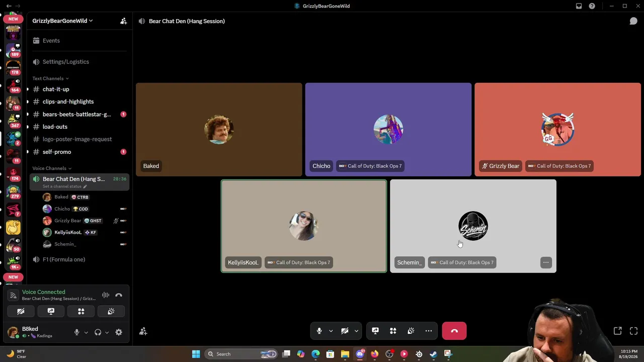
Task: Select Chicho in the voice member list
Action: click(x=85, y=209)
